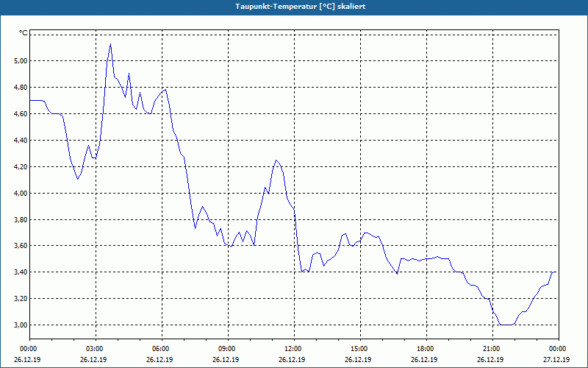Select the '06:00' time label
This screenshot has height=368, width=588.
click(159, 349)
